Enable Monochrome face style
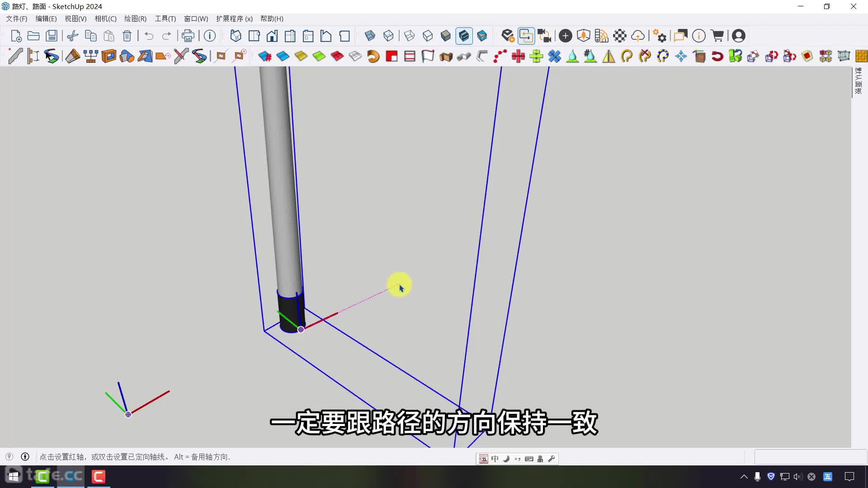This screenshot has width=868, height=488. [x=482, y=36]
